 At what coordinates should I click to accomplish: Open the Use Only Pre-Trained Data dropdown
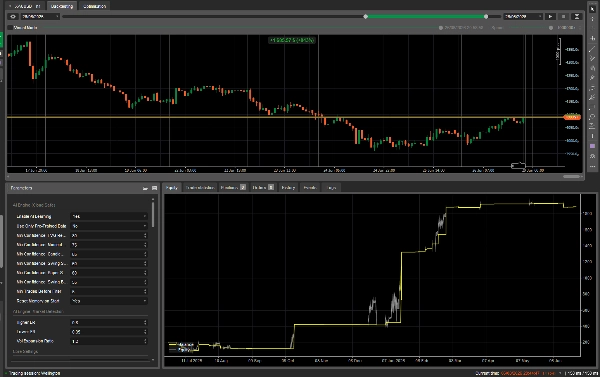109,226
